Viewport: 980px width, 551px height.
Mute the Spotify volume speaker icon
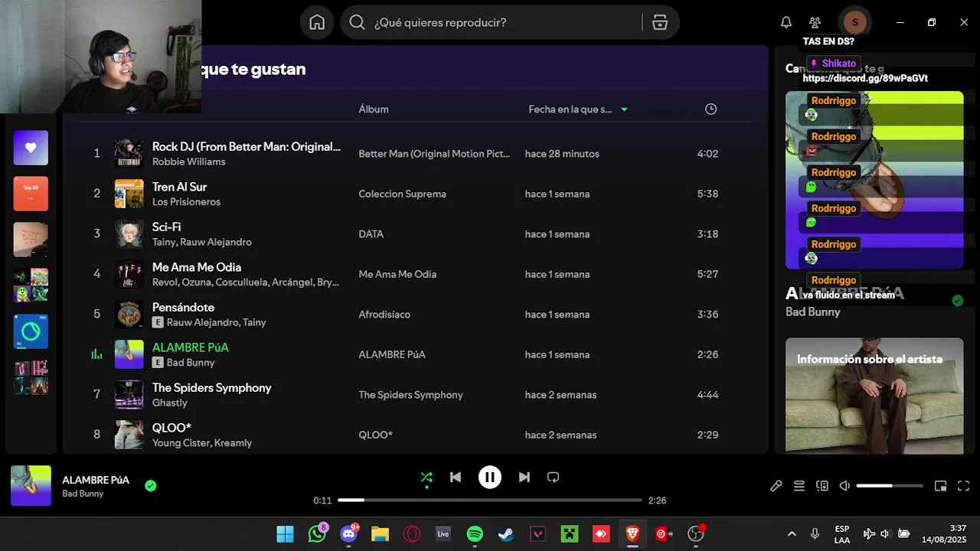tap(844, 486)
